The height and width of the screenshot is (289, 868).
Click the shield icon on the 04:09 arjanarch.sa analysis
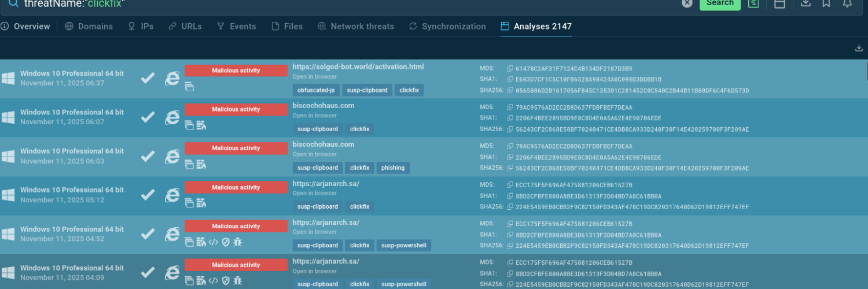tap(226, 281)
